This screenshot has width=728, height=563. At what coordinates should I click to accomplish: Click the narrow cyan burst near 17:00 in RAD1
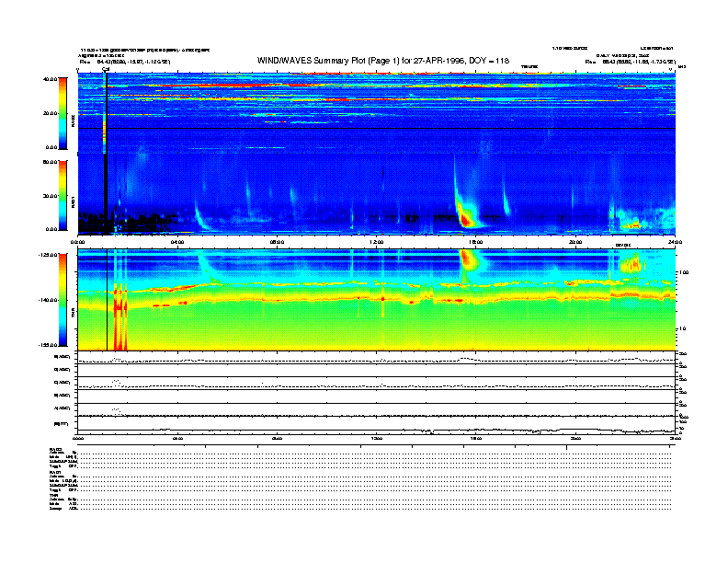[x=506, y=200]
